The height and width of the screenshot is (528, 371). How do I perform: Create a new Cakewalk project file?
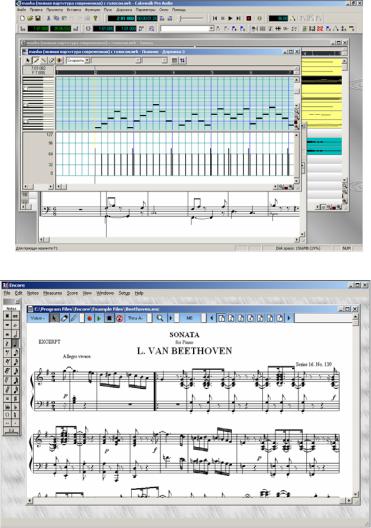[x=22, y=18]
